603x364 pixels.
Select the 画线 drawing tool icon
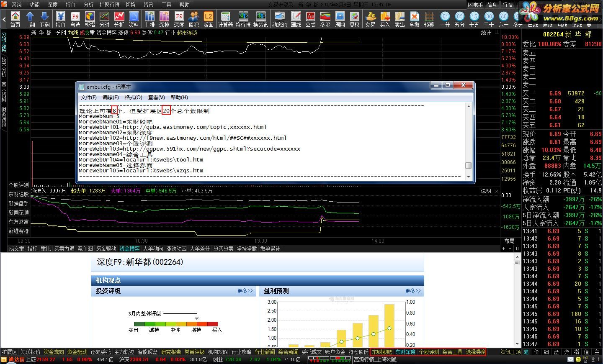tap(296, 19)
